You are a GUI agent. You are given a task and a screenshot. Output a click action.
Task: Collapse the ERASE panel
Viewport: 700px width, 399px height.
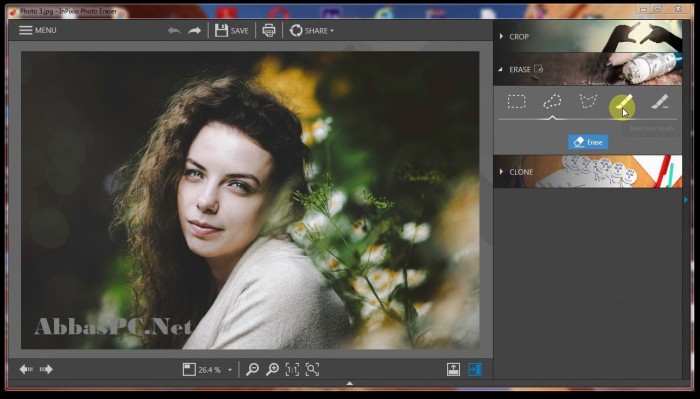(x=588, y=69)
